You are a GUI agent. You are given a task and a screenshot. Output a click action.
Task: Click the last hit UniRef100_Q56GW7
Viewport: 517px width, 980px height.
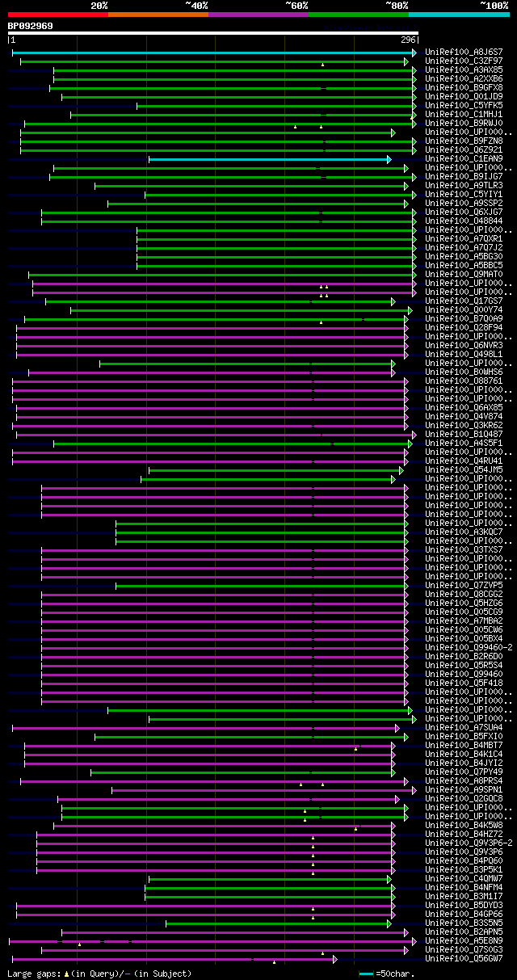464,958
